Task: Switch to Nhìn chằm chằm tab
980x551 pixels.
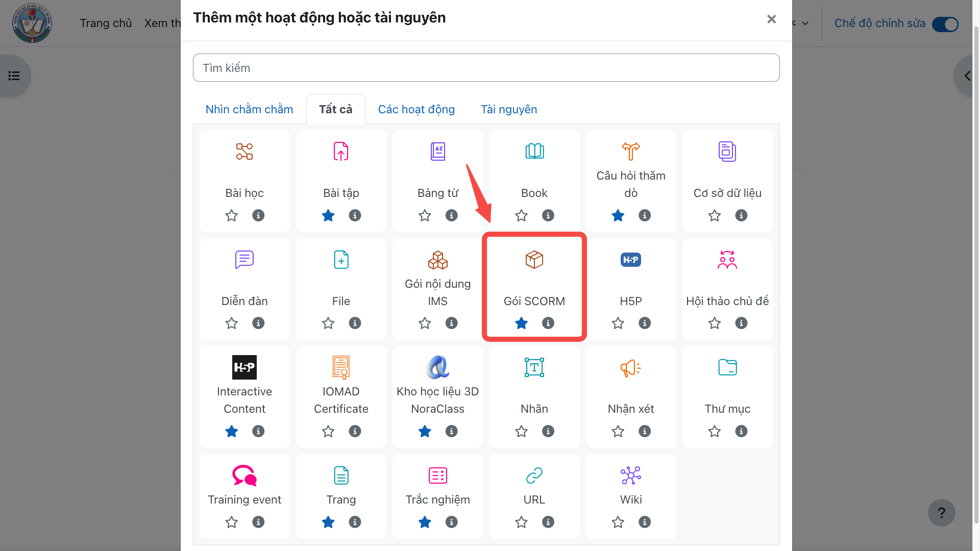Action: (249, 109)
